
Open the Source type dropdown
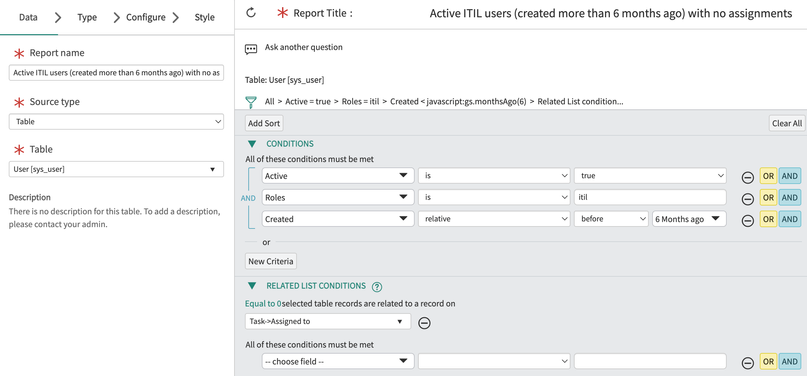click(116, 122)
